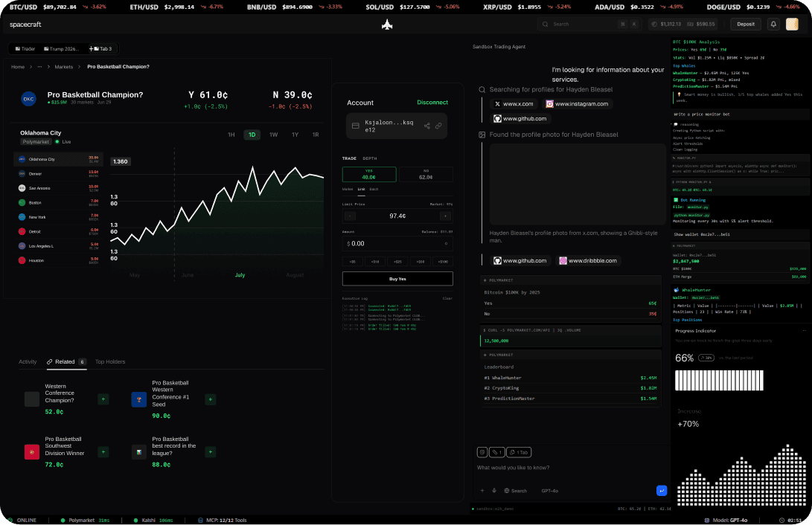Switch to the Top Holders tab
The height and width of the screenshot is (525, 812).
tap(109, 362)
